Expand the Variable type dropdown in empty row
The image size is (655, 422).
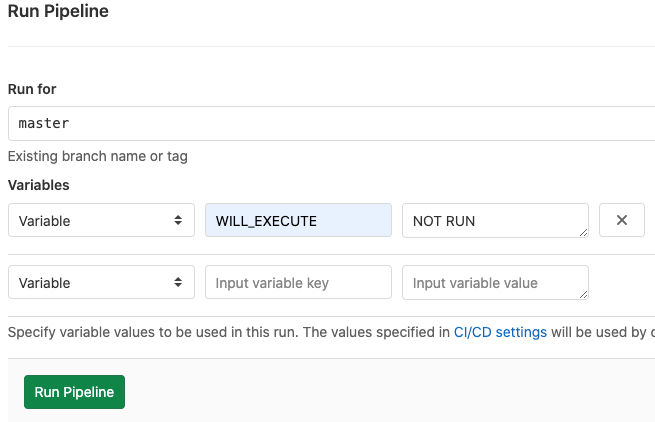(100, 283)
